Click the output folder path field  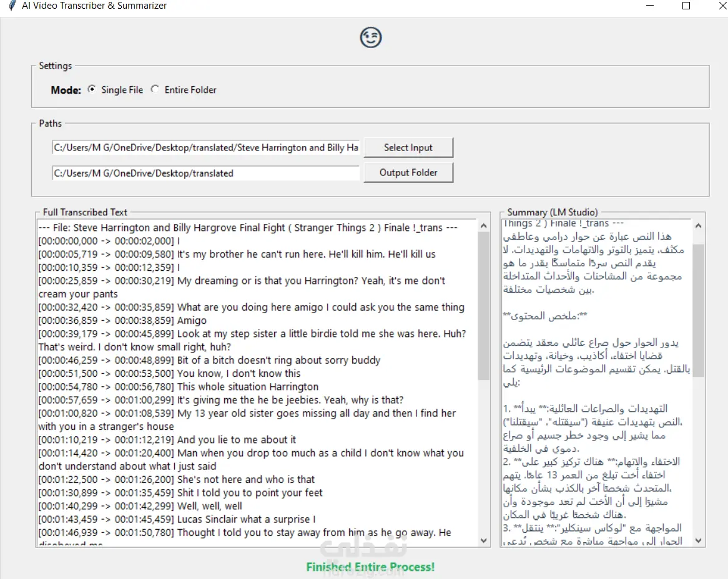[205, 173]
